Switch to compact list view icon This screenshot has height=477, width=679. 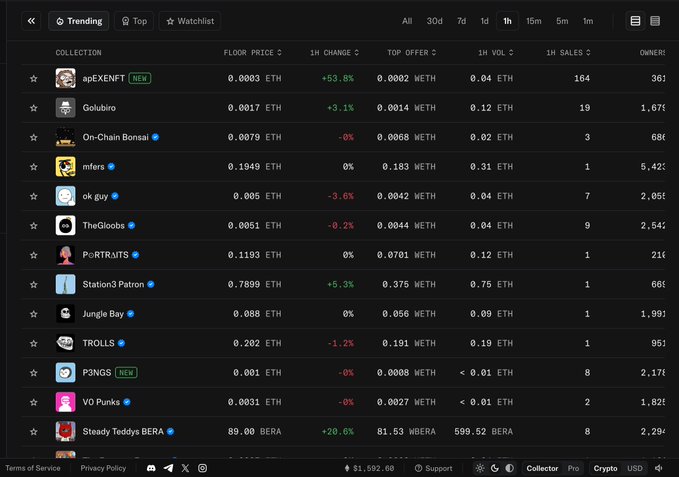click(x=655, y=21)
